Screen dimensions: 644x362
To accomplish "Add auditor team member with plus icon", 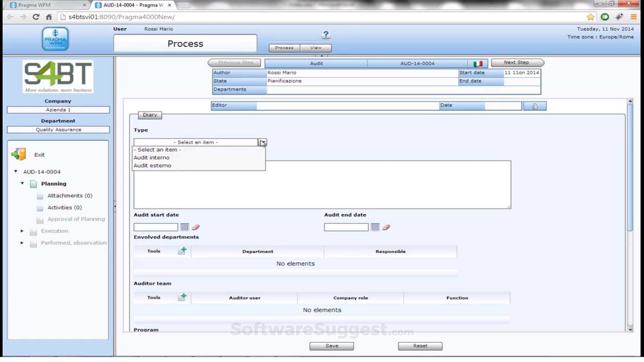I will [x=182, y=297].
